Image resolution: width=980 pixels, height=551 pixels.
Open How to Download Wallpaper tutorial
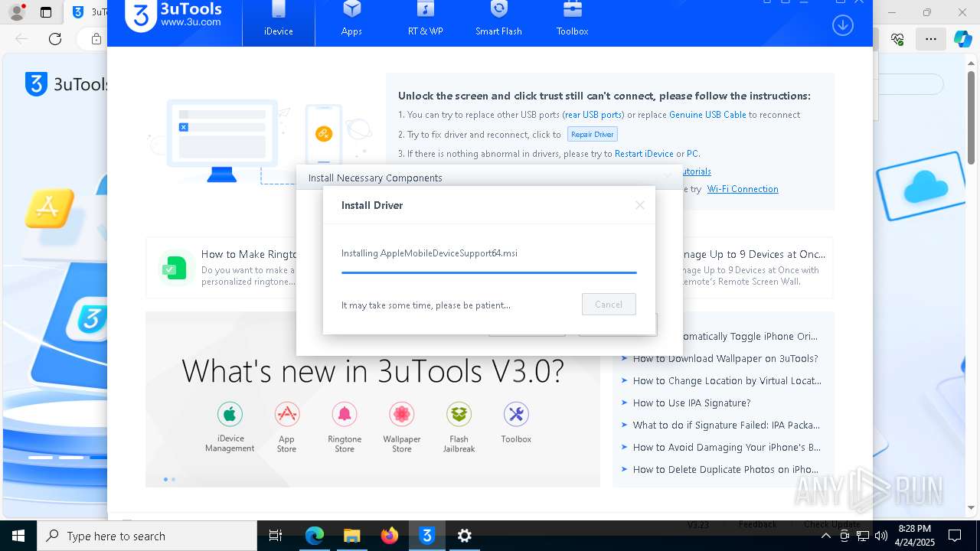(725, 359)
